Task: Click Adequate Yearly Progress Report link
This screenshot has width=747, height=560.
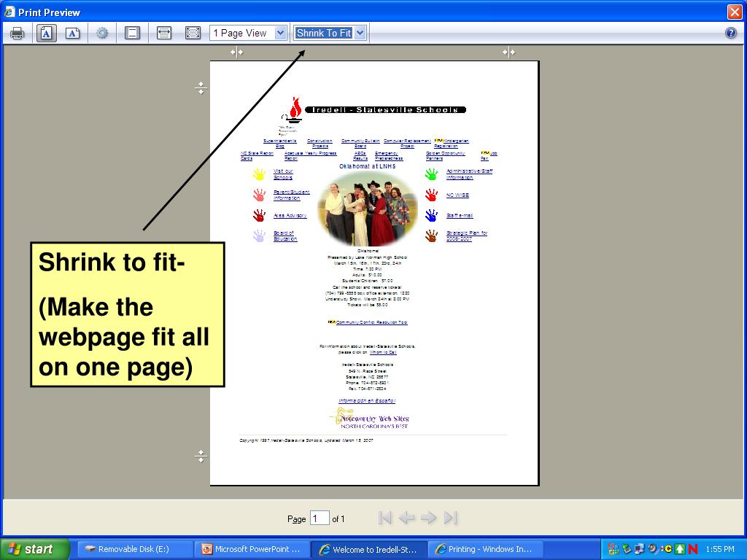Action: 310,156
